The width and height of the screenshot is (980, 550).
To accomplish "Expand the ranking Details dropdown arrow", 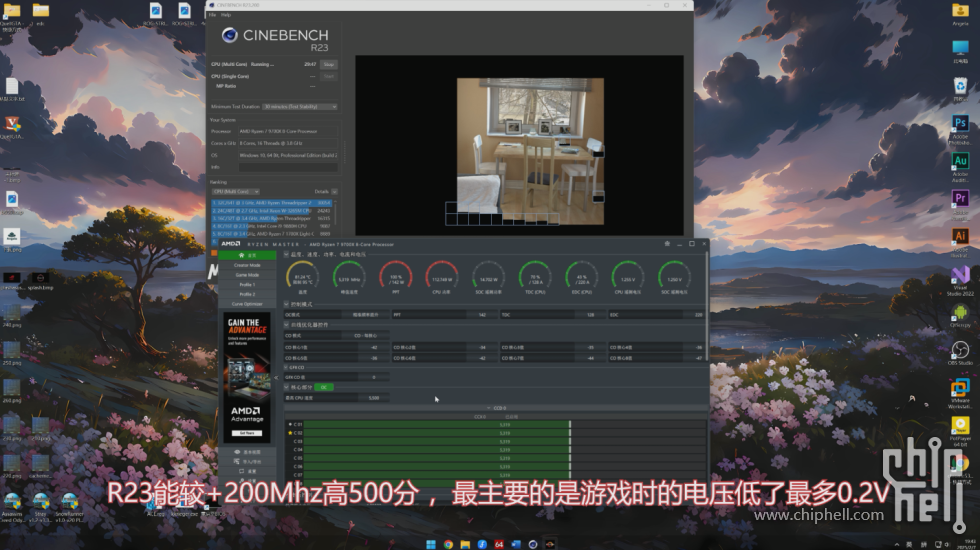I will coord(334,191).
